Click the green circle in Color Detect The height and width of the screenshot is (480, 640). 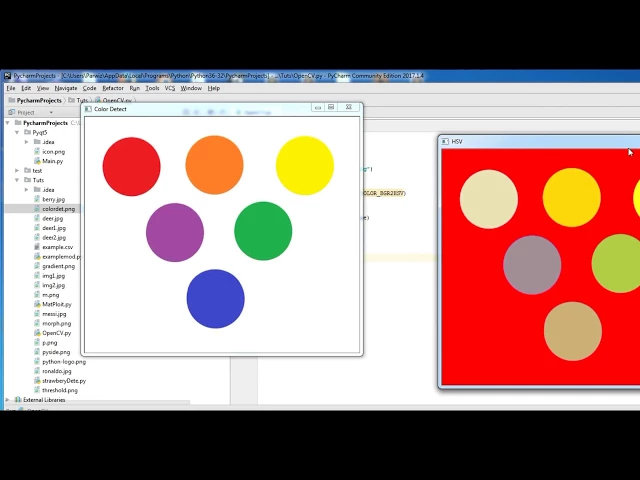263,231
